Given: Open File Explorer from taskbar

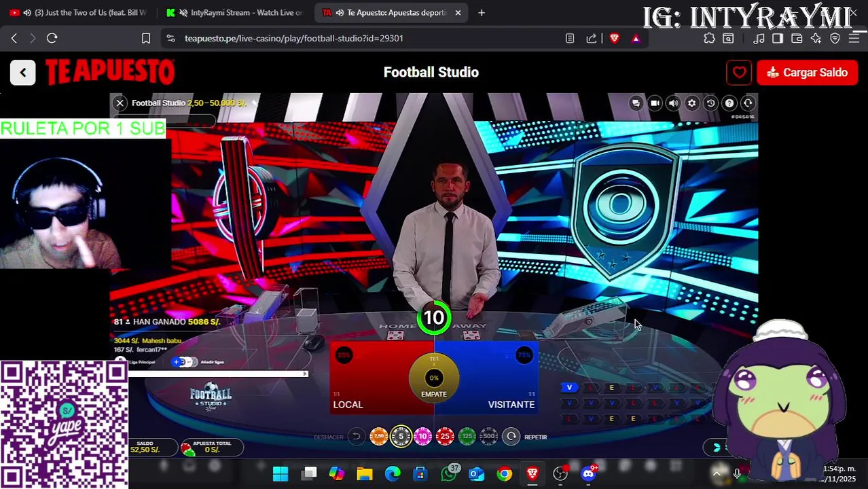Looking at the screenshot, I should [x=365, y=473].
